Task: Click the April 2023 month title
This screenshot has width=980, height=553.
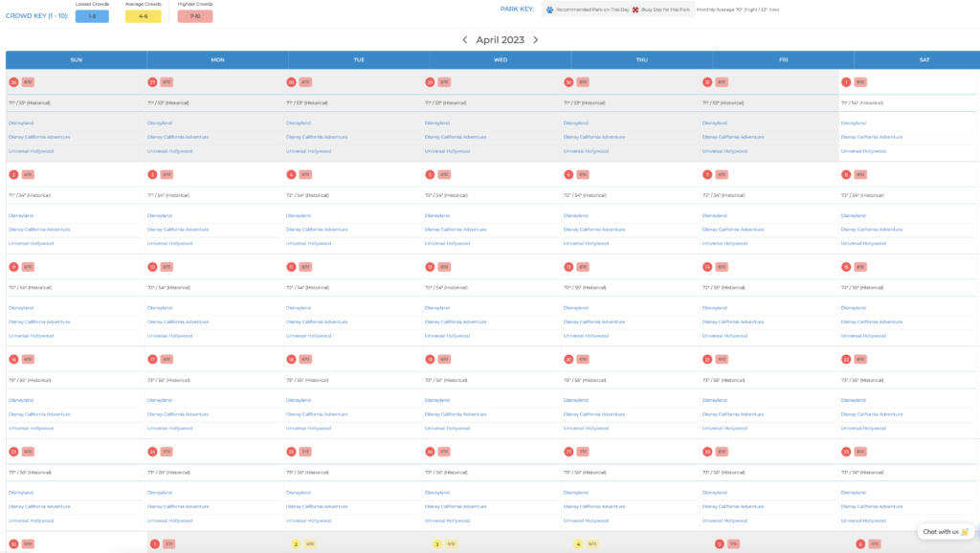Action: click(500, 40)
